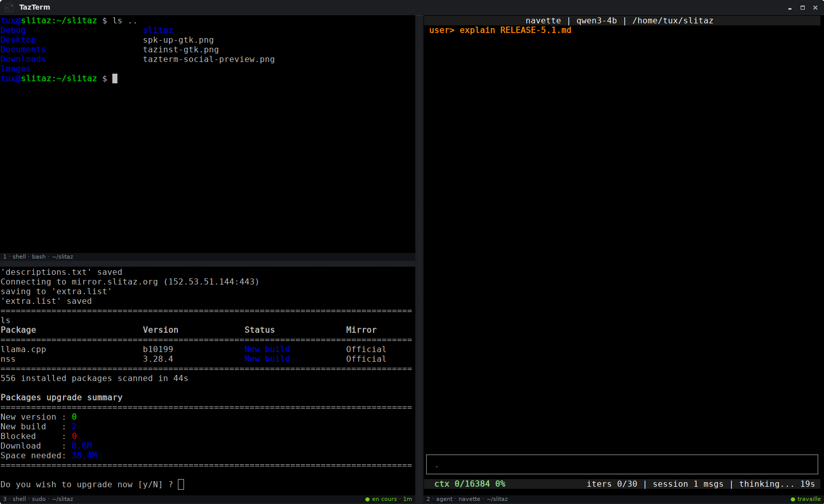This screenshot has height=504, width=824.
Task: Click the 'Mirror' column header
Action: click(361, 330)
